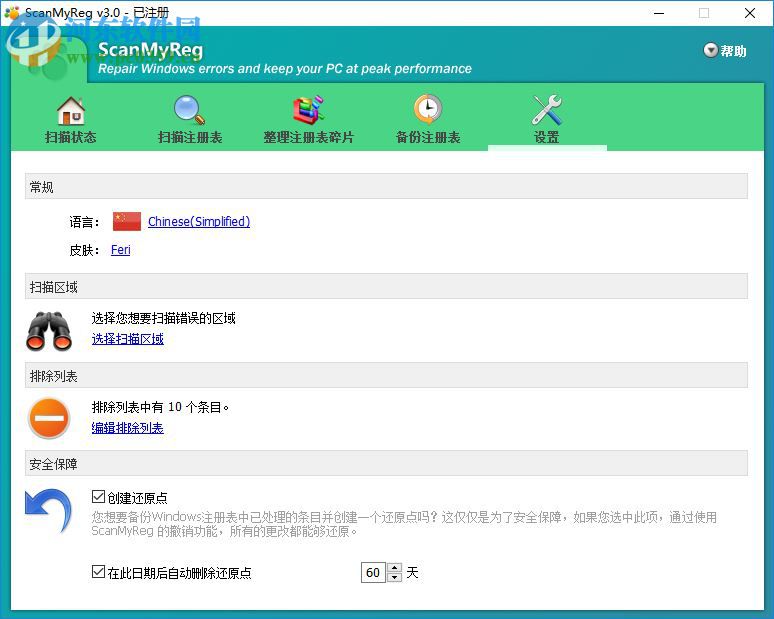The width and height of the screenshot is (774, 619).
Task: Open the 扫描状态 home icon
Action: 71,111
